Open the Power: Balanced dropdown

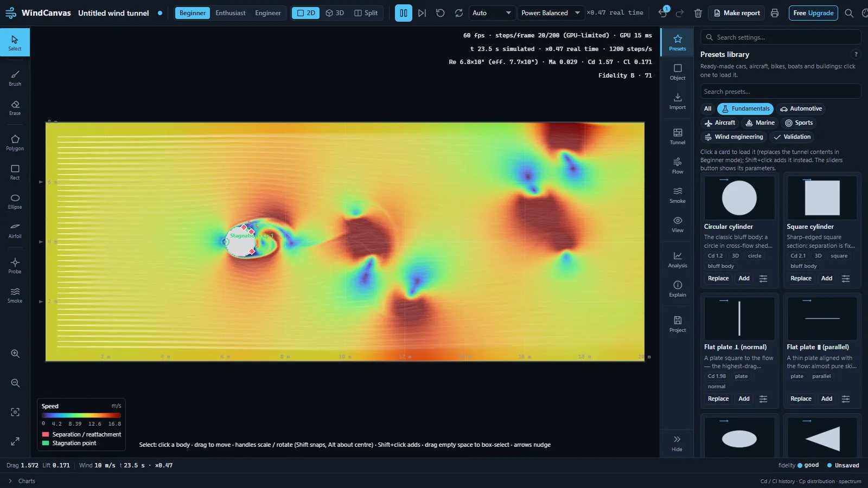pos(550,13)
